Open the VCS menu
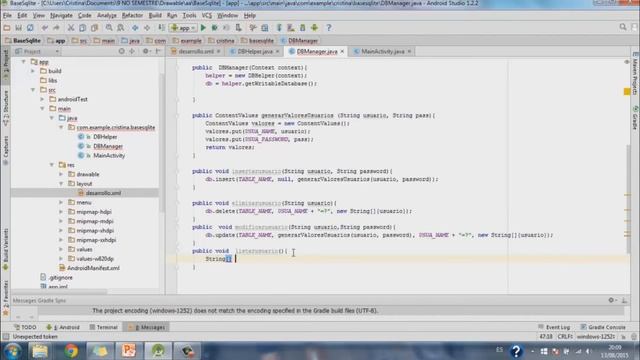640x360 pixels. 207,16
